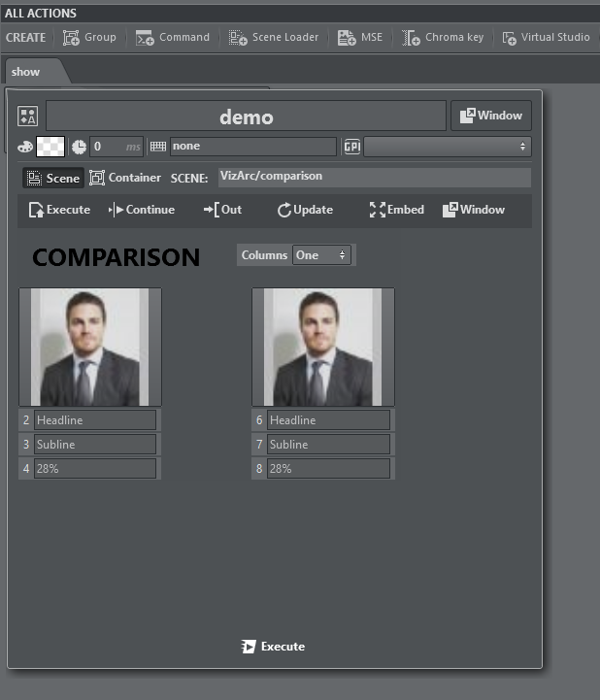Click the action type icon beside demo
Viewport: 600px width, 700px height.
(28, 117)
